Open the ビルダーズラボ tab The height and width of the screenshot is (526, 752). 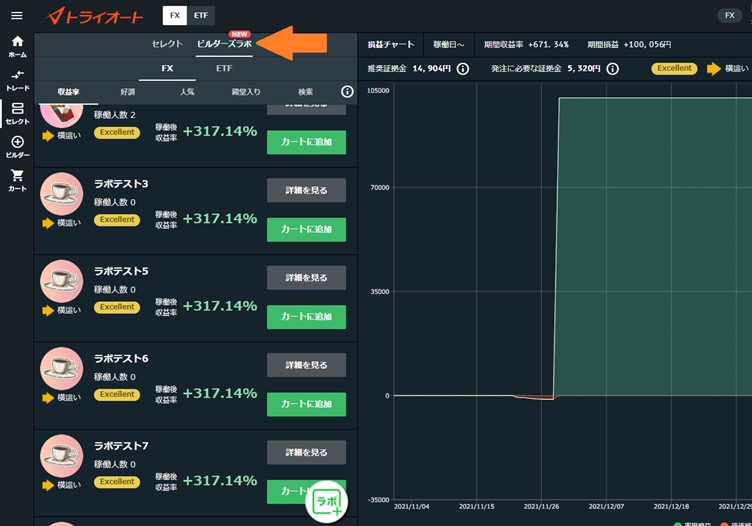click(224, 44)
